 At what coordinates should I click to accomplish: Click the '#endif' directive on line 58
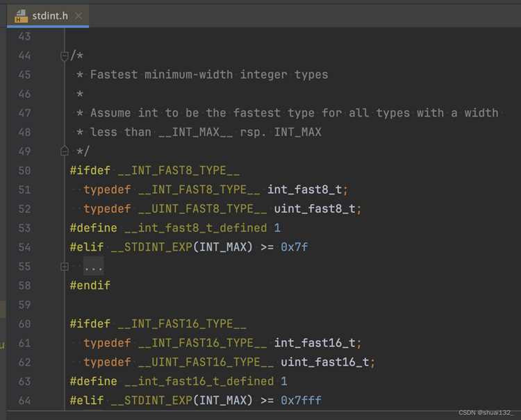[90, 285]
